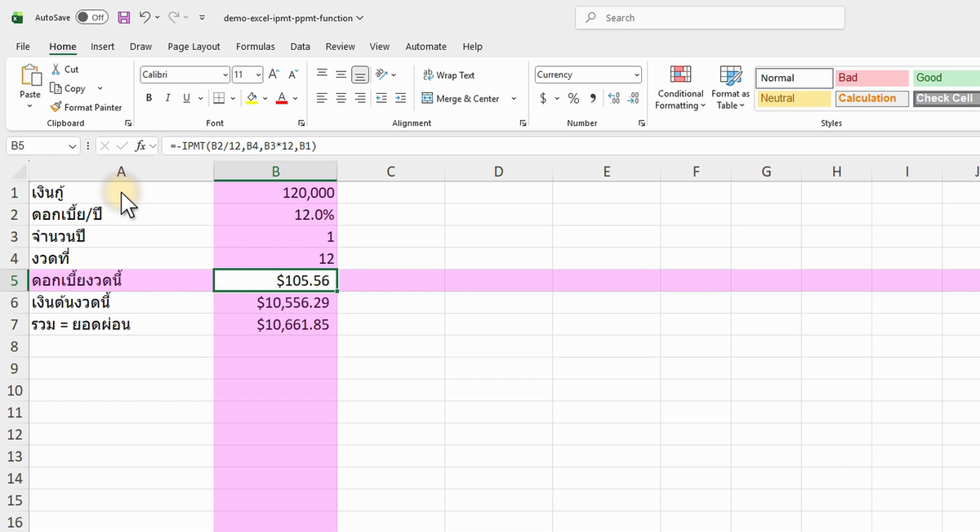Click the Align Right icon
Viewport: 980px width, 532px height.
click(x=360, y=98)
